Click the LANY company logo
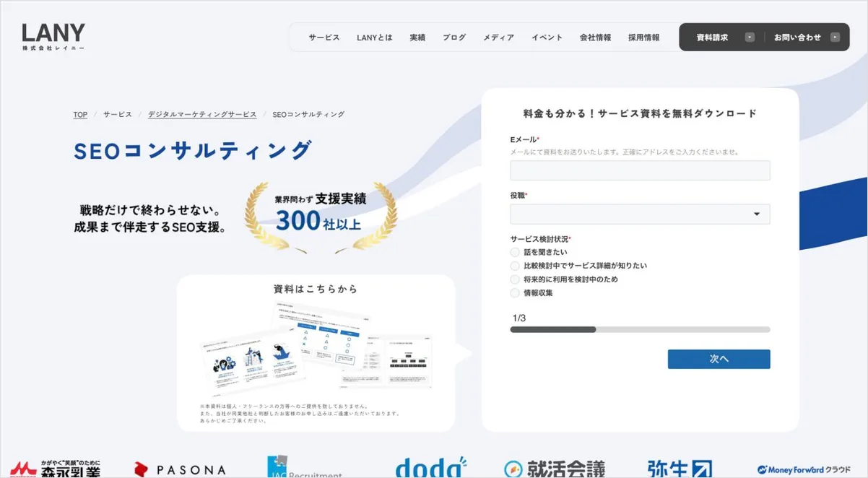The width and height of the screenshot is (868, 478). pyautogui.click(x=53, y=37)
